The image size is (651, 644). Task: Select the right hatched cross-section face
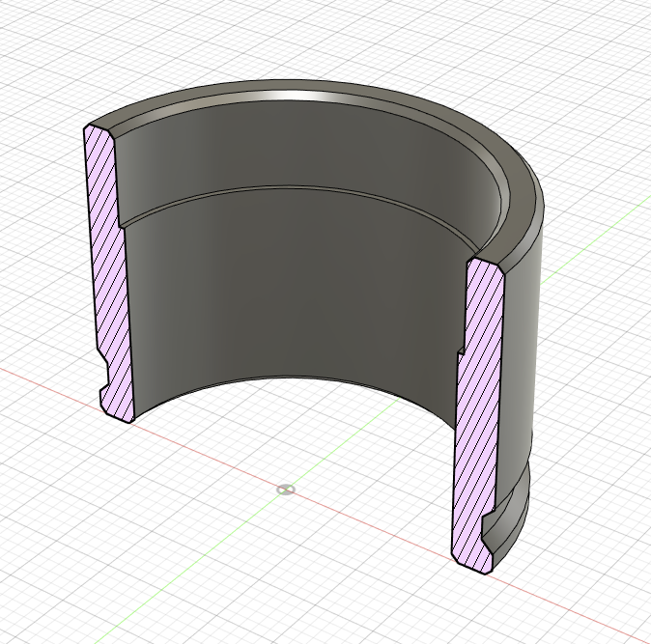[x=477, y=415]
